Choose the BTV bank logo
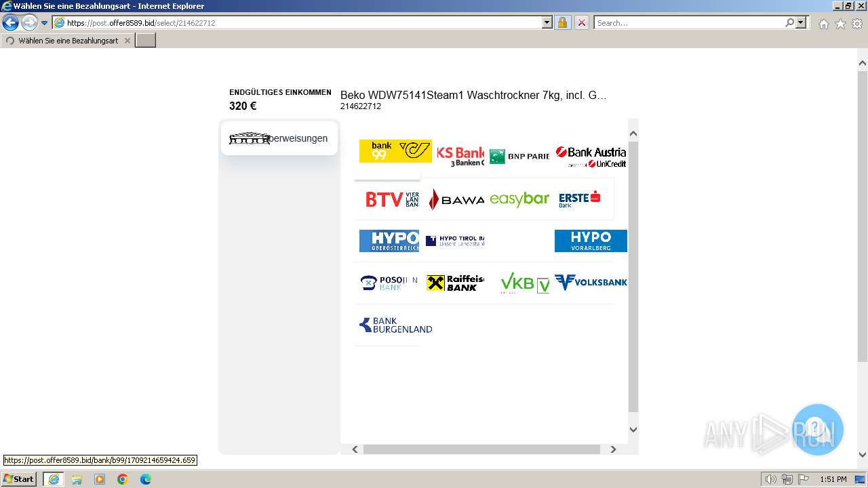Image resolution: width=868 pixels, height=488 pixels. click(x=392, y=199)
